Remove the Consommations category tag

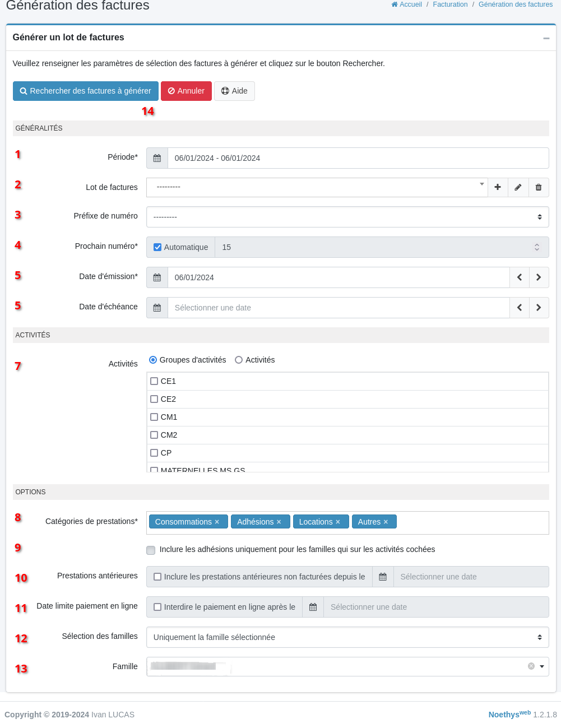217,522
